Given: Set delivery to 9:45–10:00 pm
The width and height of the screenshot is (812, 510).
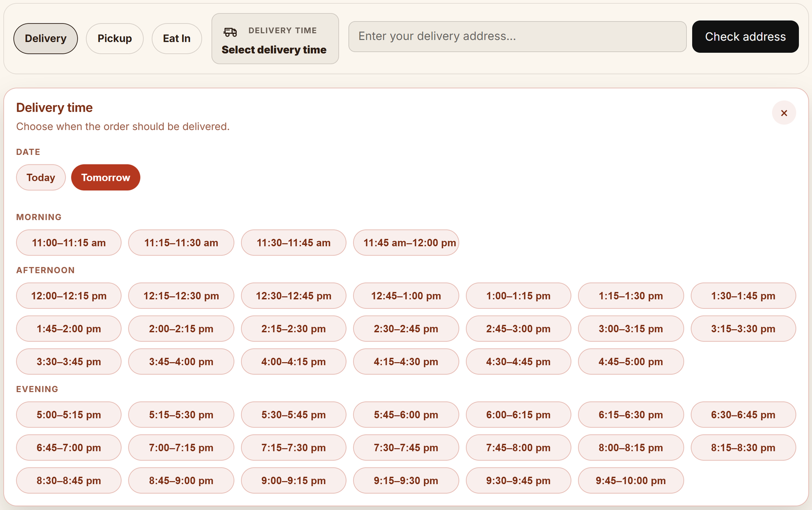Looking at the screenshot, I should [631, 481].
